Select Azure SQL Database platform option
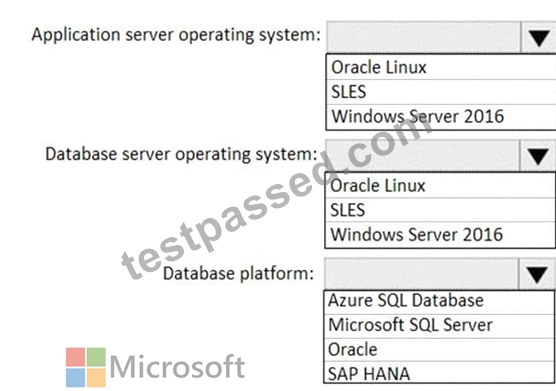This screenshot has height=391, width=556. click(439, 301)
